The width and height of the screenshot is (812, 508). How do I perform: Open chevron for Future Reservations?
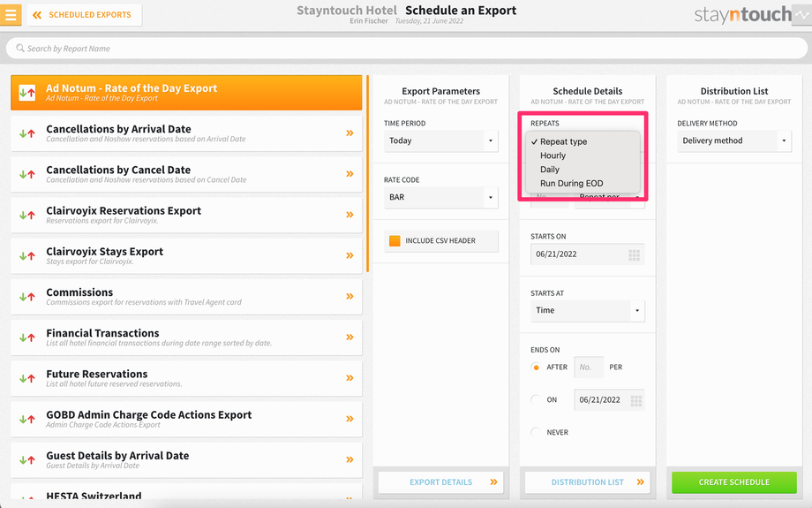click(x=350, y=378)
